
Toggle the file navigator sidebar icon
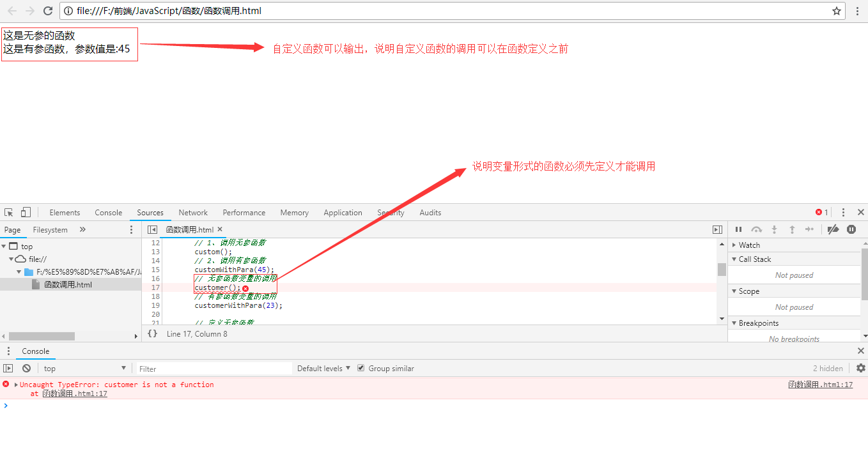tap(152, 229)
